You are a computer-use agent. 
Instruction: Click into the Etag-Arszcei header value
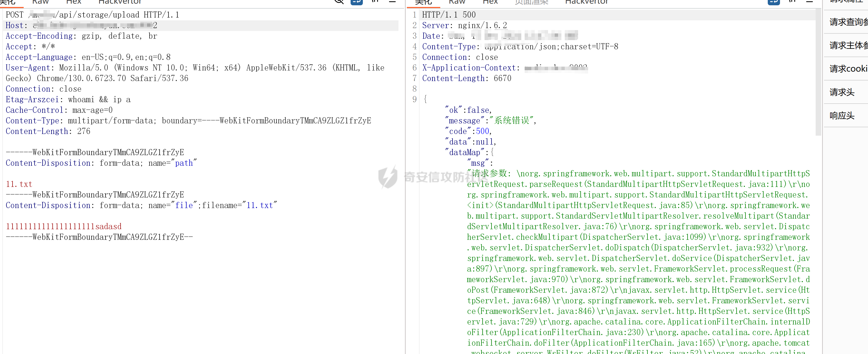pyautogui.click(x=99, y=99)
